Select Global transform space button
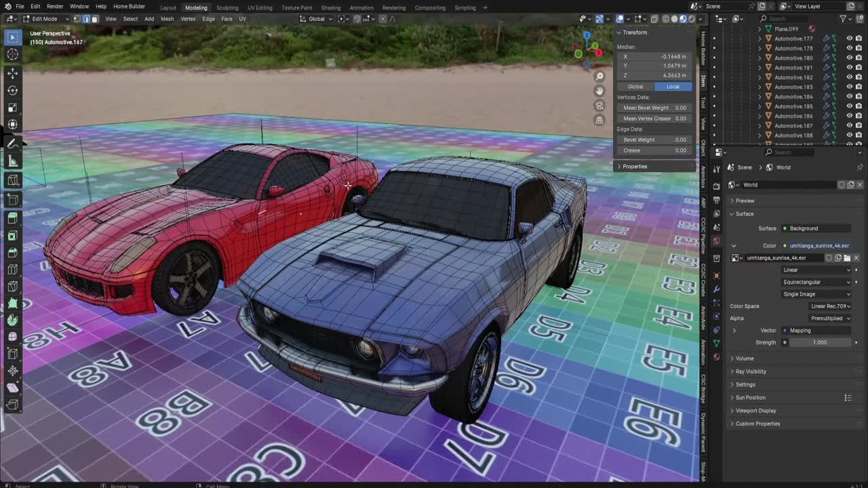 (x=635, y=87)
